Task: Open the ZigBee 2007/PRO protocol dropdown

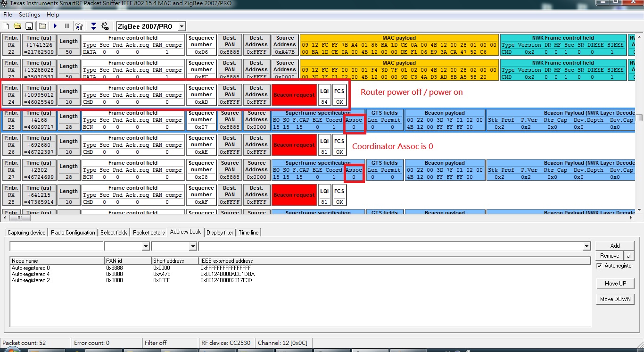Action: 182,26
